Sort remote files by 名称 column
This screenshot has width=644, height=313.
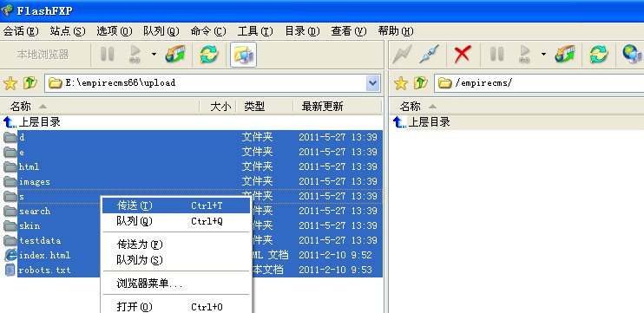point(516,107)
